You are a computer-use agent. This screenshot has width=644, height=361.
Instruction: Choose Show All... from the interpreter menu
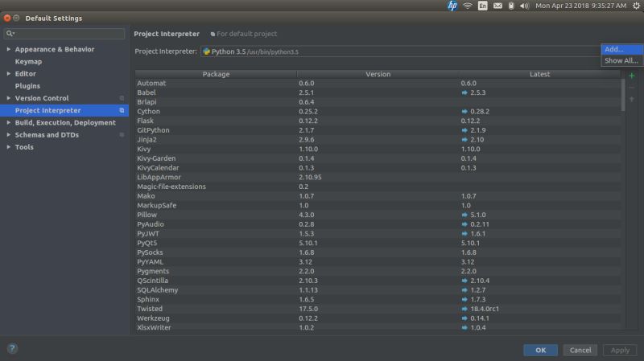coord(621,61)
